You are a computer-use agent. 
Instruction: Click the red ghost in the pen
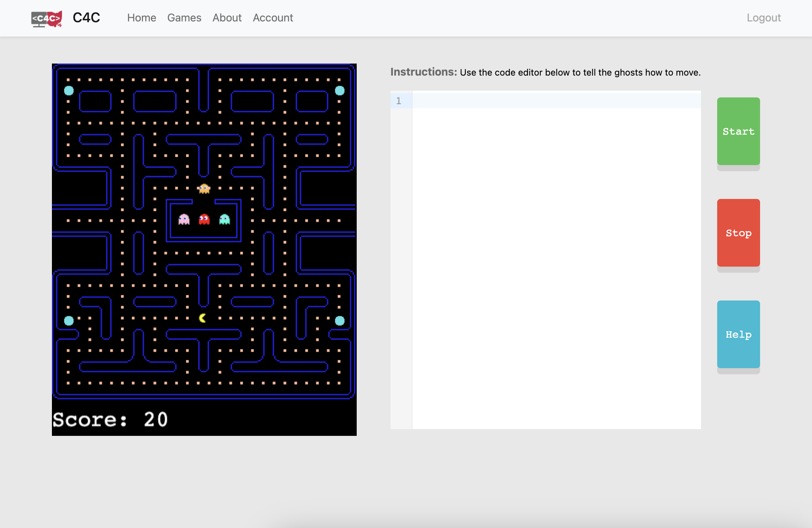(x=204, y=219)
